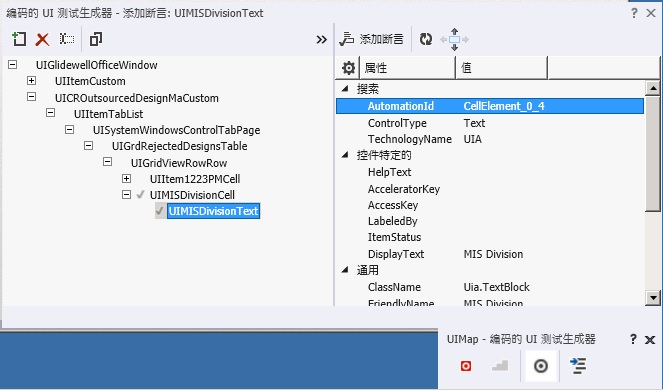Collapse the 搜索 property group

(345, 88)
